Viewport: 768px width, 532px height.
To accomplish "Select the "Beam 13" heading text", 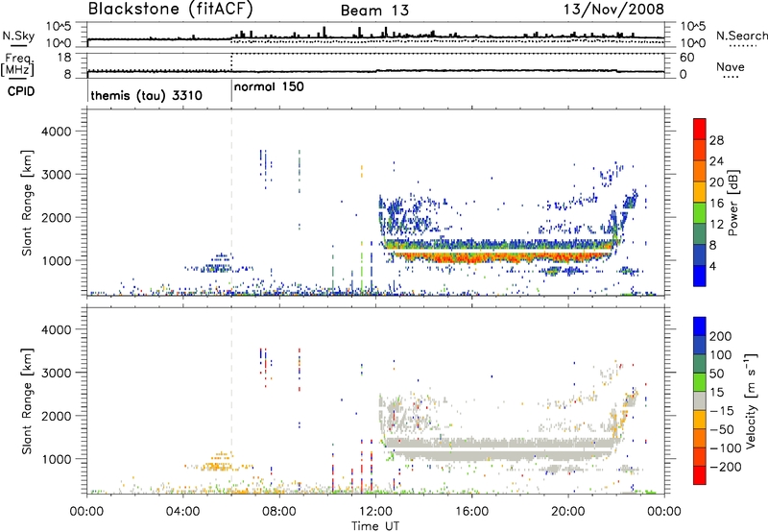I will click(374, 11).
